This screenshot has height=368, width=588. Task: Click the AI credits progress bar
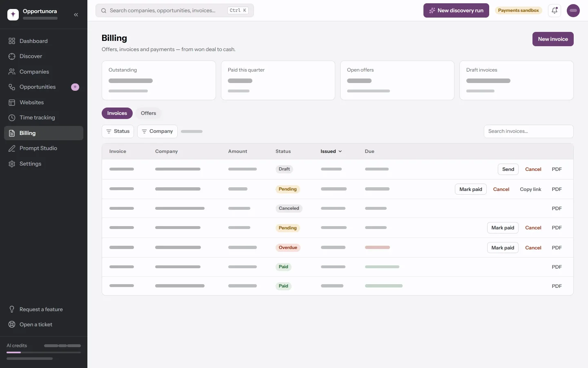pyautogui.click(x=44, y=352)
